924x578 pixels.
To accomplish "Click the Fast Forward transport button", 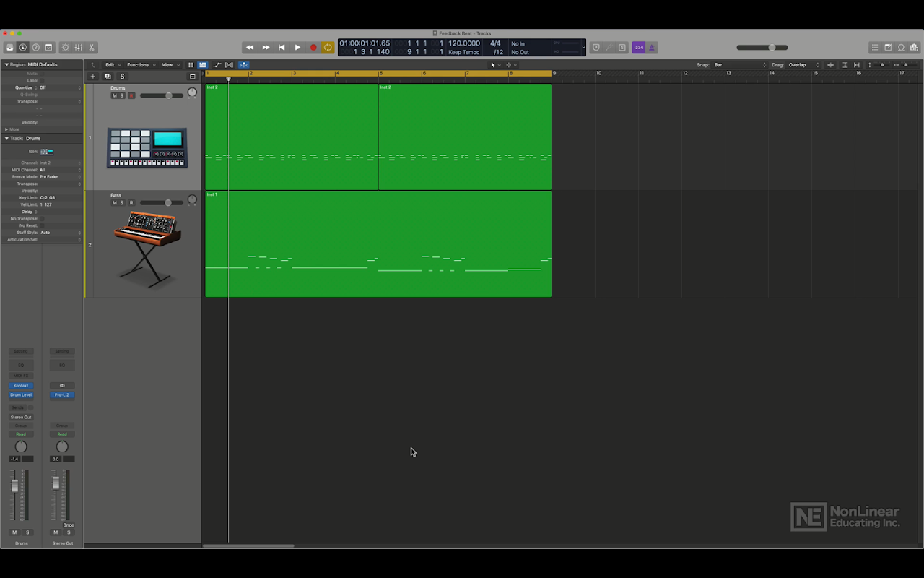I will [266, 48].
